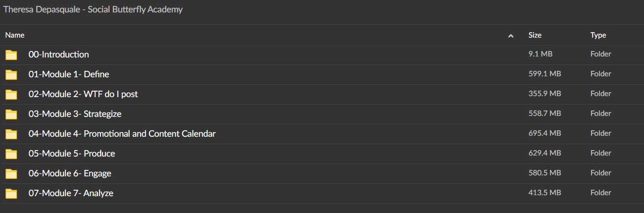Click the 03-Module 3- Strategize folder icon
The width and height of the screenshot is (644, 213).
tap(11, 114)
